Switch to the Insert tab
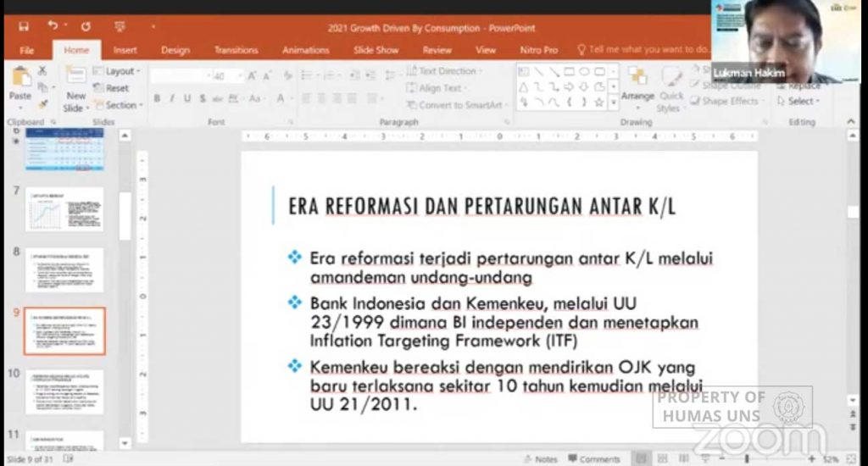The width and height of the screenshot is (868, 466). [125, 50]
